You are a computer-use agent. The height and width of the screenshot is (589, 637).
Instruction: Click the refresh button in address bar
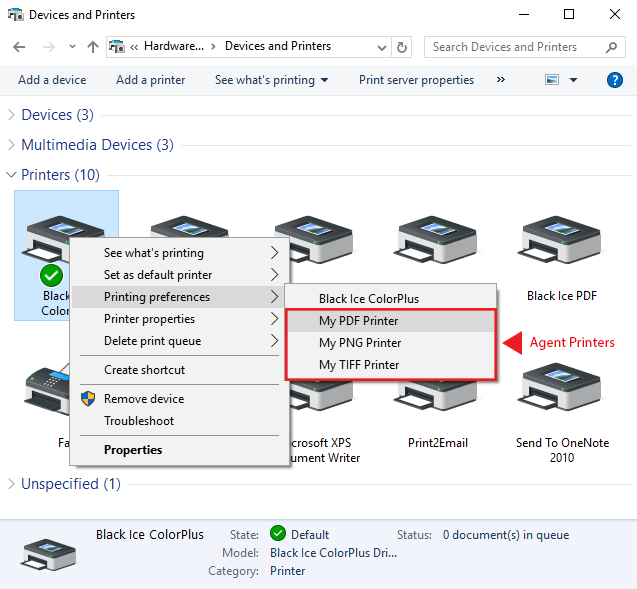pyautogui.click(x=402, y=47)
